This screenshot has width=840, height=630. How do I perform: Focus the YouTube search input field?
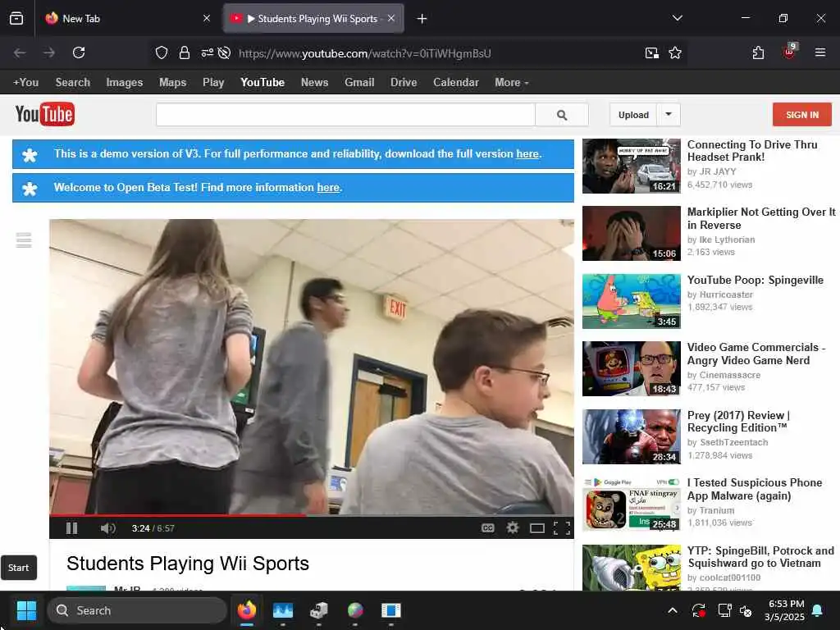click(345, 115)
